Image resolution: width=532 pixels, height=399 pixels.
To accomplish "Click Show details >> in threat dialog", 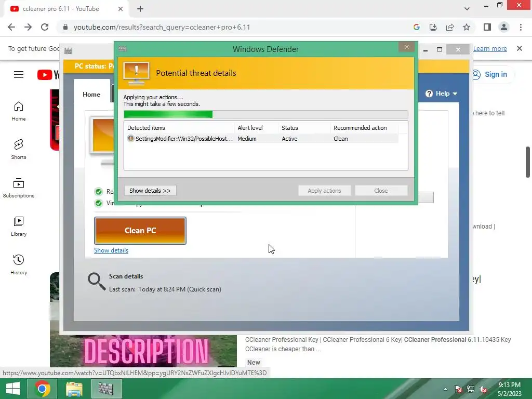I will tap(150, 191).
